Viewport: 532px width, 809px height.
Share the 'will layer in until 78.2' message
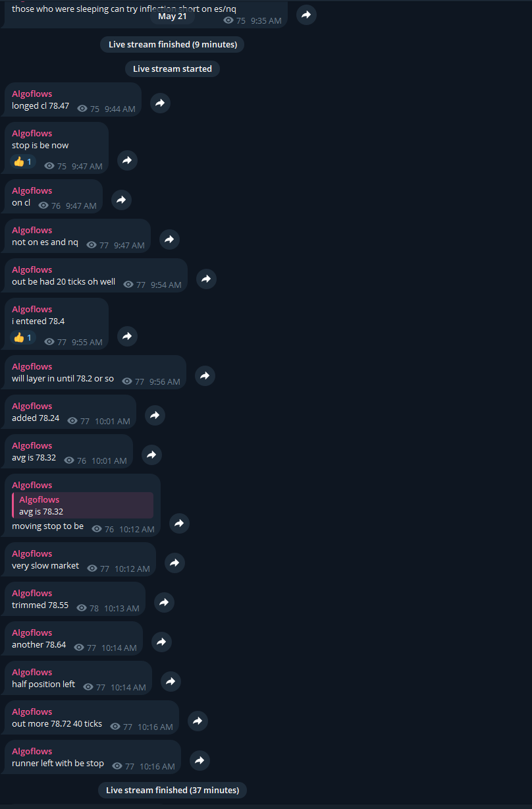pyautogui.click(x=205, y=376)
